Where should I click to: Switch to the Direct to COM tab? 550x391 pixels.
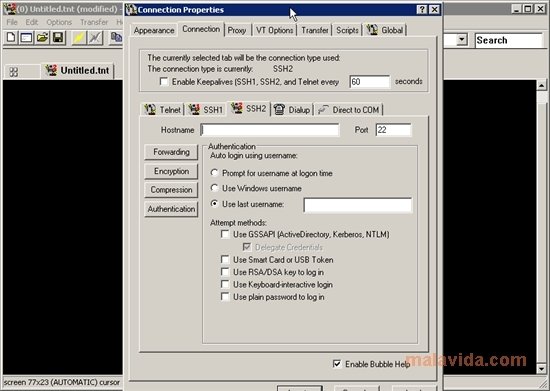349,110
